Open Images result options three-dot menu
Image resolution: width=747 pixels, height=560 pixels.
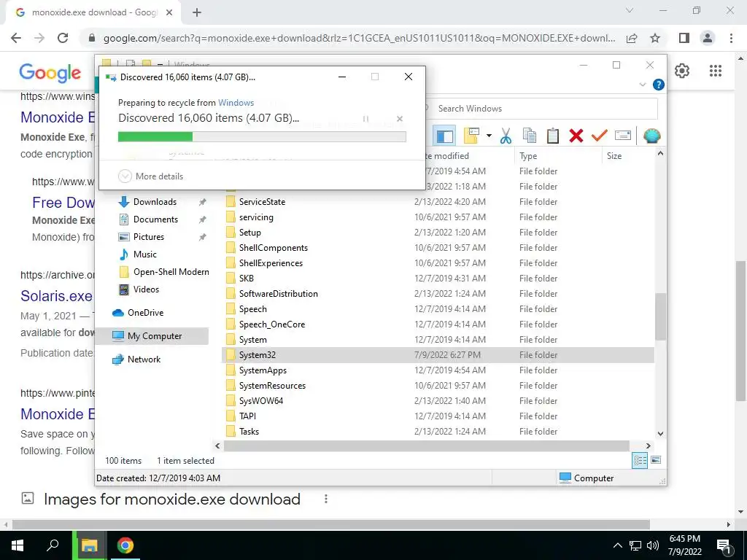point(326,499)
